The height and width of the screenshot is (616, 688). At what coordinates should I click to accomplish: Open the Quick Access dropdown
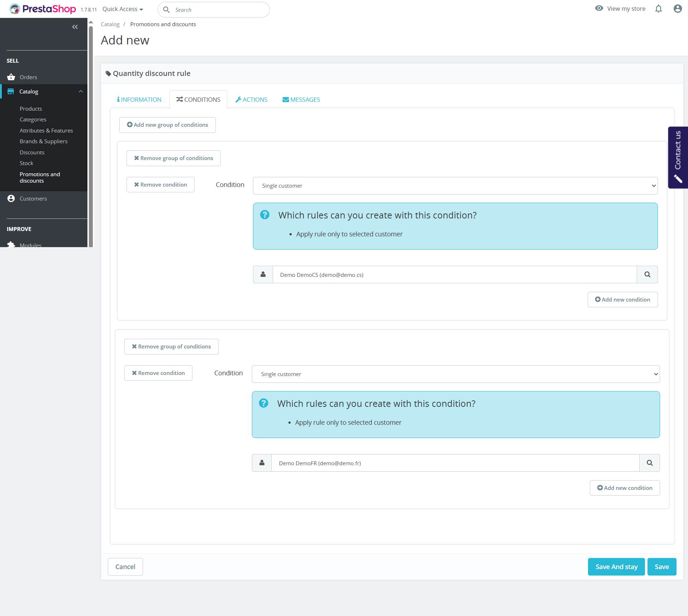pos(123,9)
